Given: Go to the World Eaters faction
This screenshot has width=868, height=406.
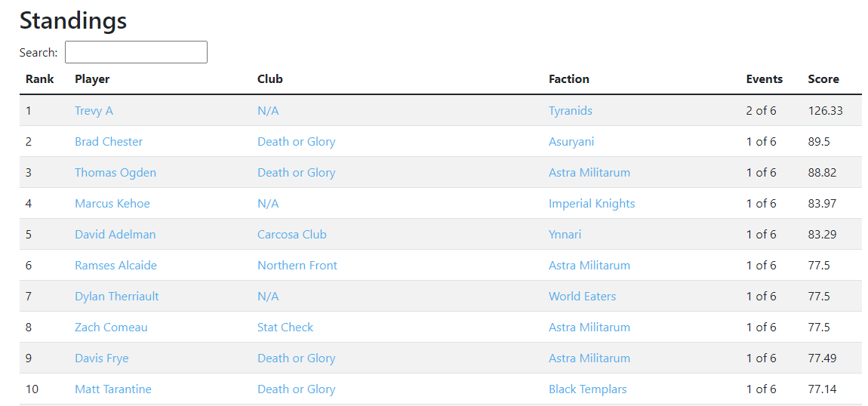Looking at the screenshot, I should click(x=582, y=297).
